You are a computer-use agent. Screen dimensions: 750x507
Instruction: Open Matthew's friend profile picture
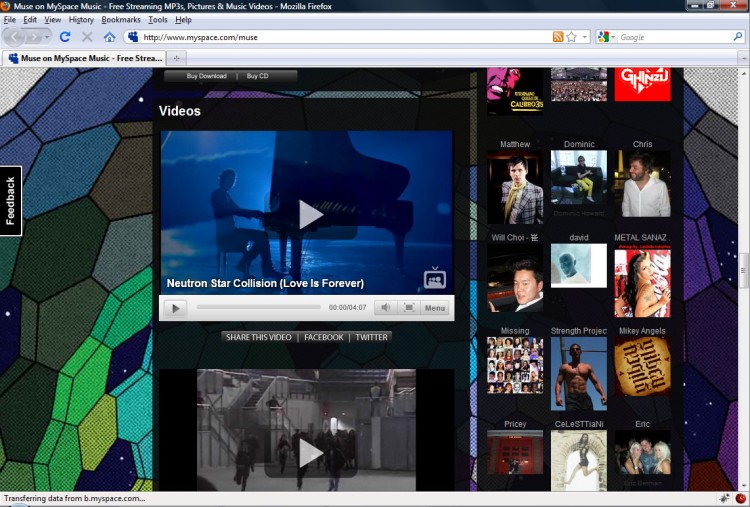tap(515, 187)
